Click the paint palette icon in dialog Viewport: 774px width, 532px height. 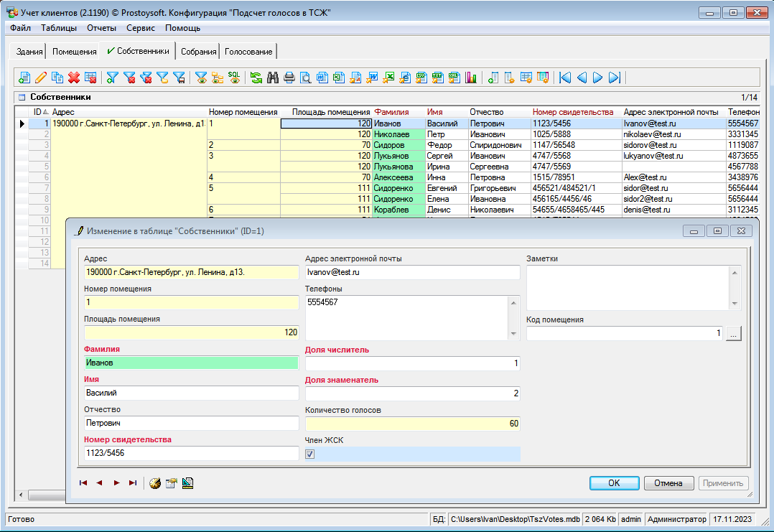(155, 483)
